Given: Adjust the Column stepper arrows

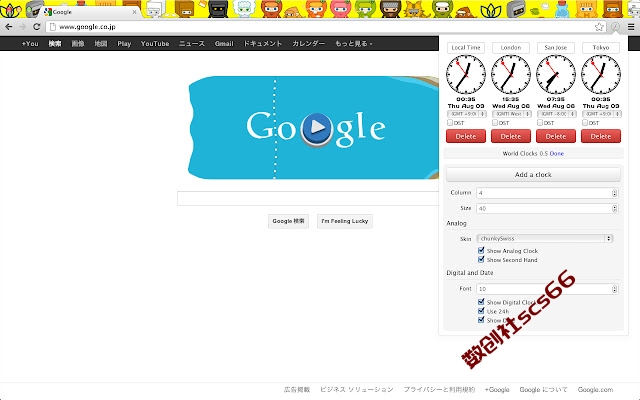Looking at the screenshot, I should pos(614,193).
